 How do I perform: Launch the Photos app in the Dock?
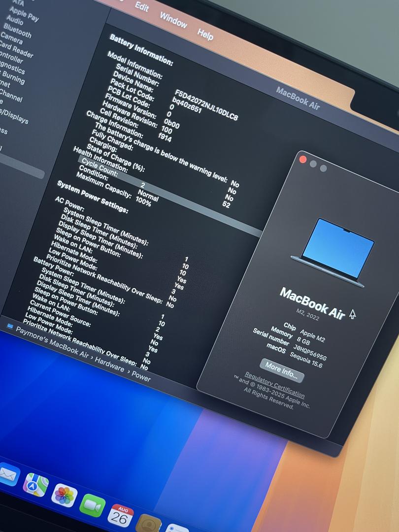[x=64, y=496]
